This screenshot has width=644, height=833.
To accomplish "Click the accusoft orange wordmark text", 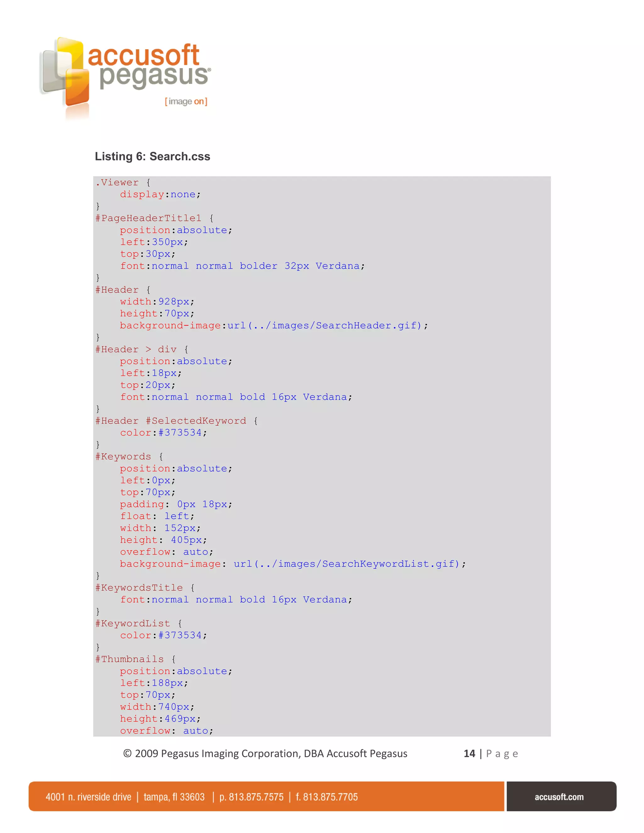I will click(x=143, y=55).
